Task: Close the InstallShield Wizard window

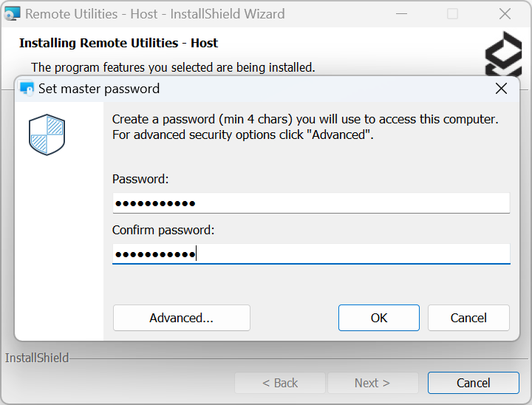Action: pyautogui.click(x=505, y=14)
